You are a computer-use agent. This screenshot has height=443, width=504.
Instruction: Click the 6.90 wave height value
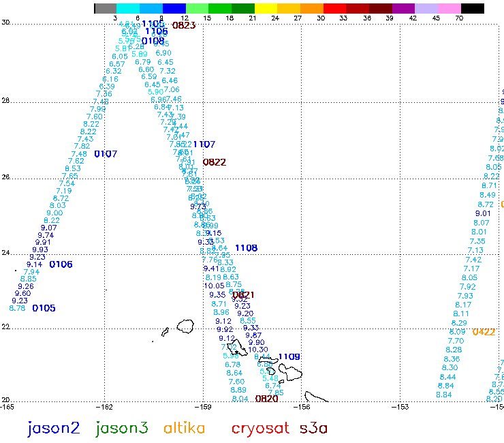163,53
